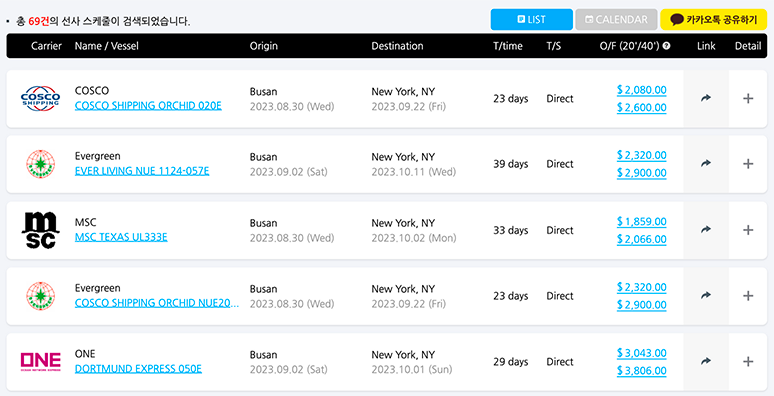The width and height of the screenshot is (774, 396).
Task: Click the COSCO Shipping carrier logo
Action: coord(40,98)
